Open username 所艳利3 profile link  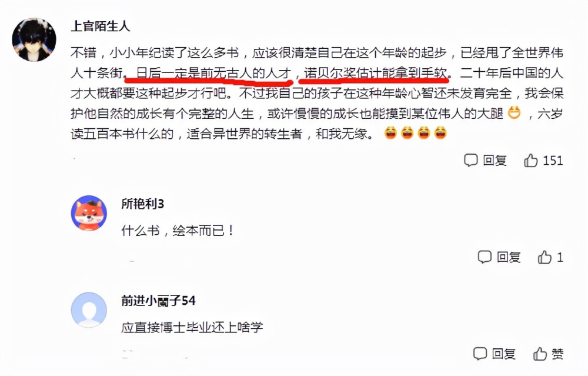pos(142,204)
